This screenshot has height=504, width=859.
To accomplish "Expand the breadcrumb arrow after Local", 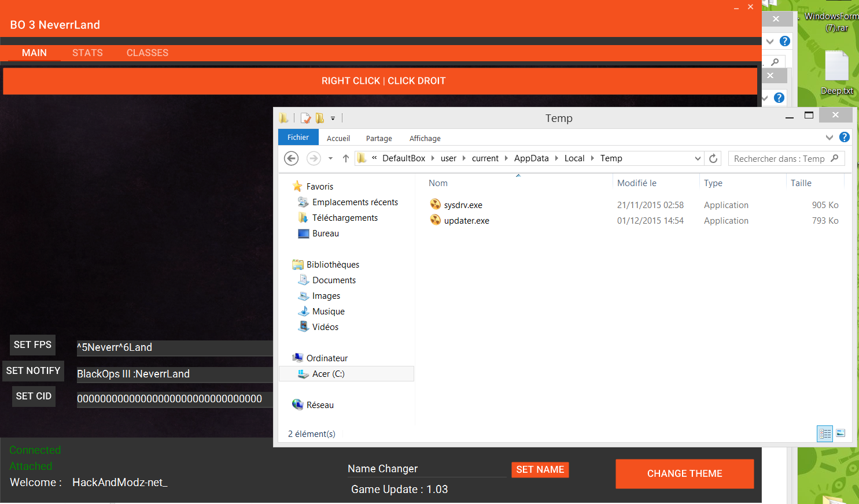I will click(592, 158).
